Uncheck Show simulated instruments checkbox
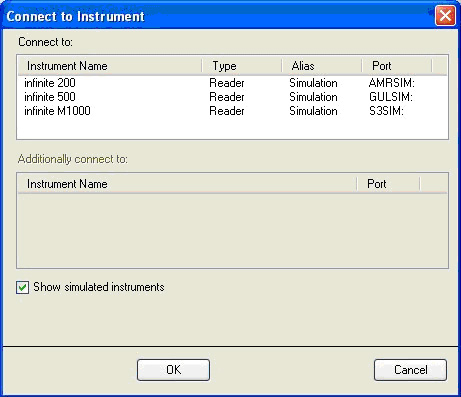461x397 pixels. [x=22, y=287]
